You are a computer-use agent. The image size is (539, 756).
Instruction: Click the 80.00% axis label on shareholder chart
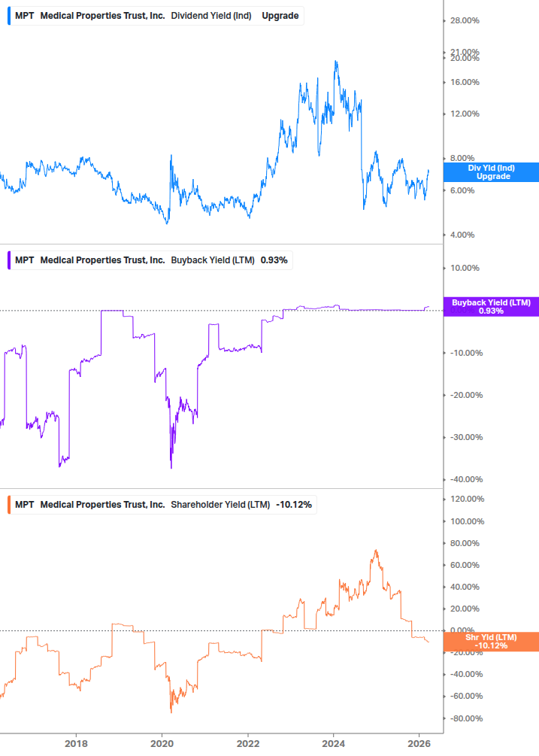click(x=465, y=543)
